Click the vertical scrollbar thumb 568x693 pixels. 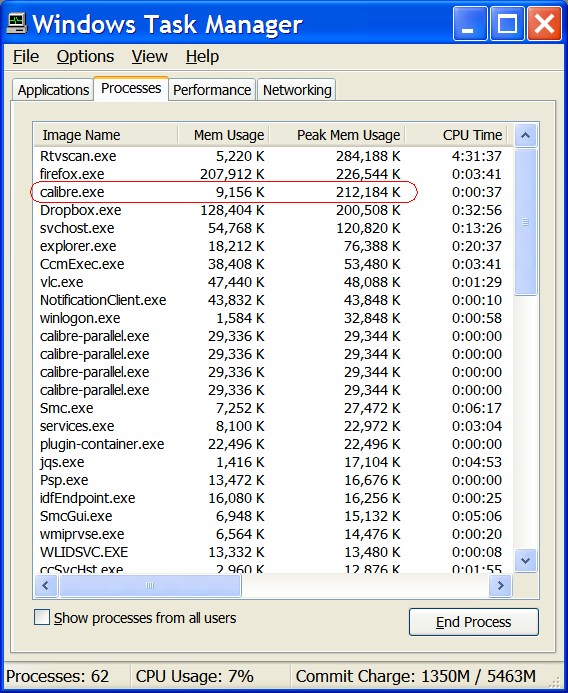click(x=526, y=222)
